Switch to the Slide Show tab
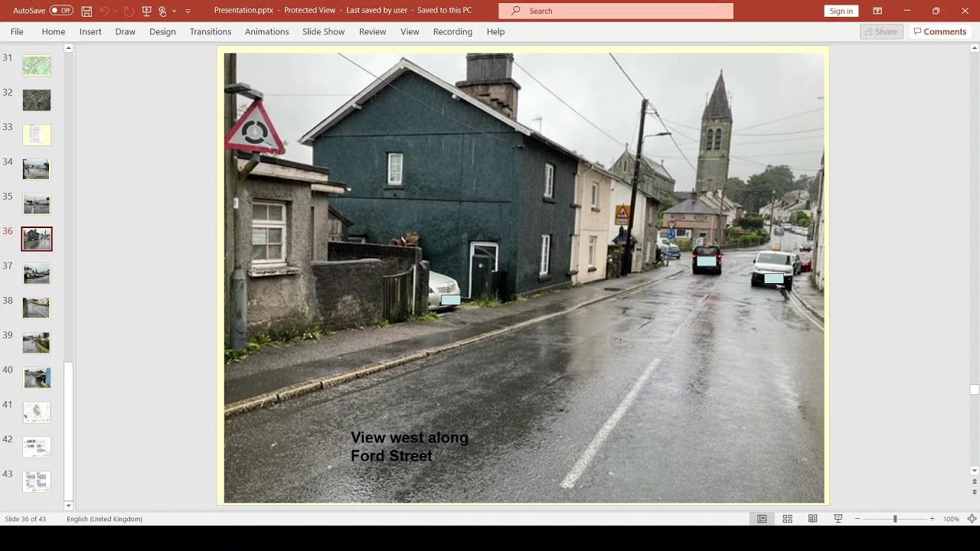The width and height of the screenshot is (980, 551). click(x=324, y=31)
